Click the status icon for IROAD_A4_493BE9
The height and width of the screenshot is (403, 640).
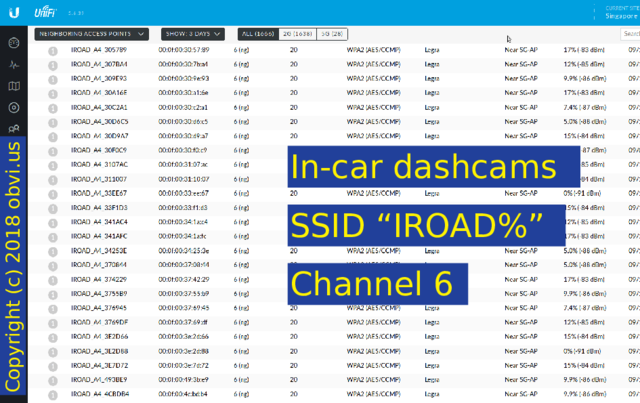[x=53, y=381]
